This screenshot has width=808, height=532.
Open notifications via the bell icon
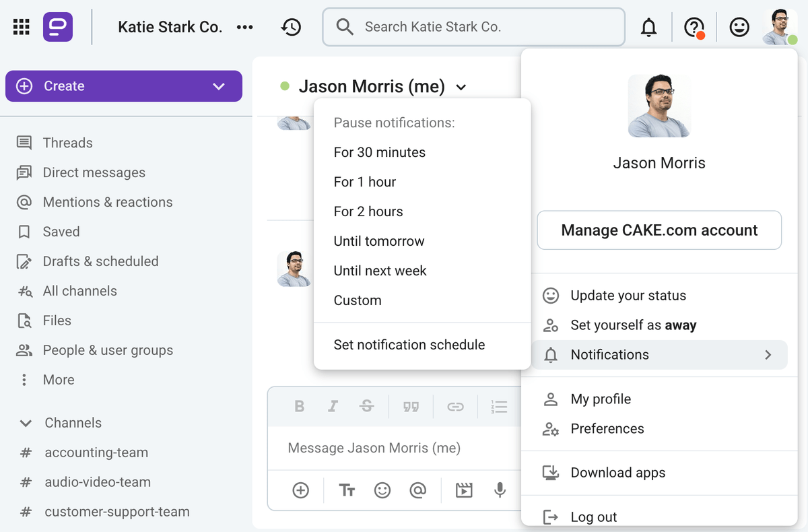pos(648,27)
